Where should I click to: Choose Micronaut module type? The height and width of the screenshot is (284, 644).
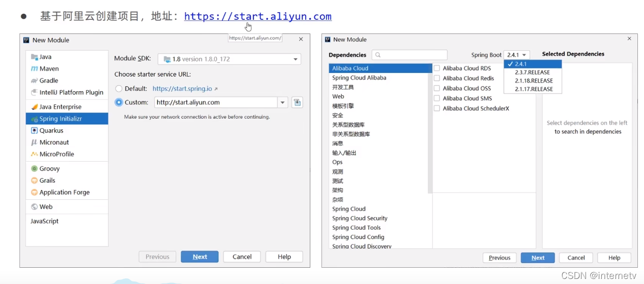tap(67, 142)
